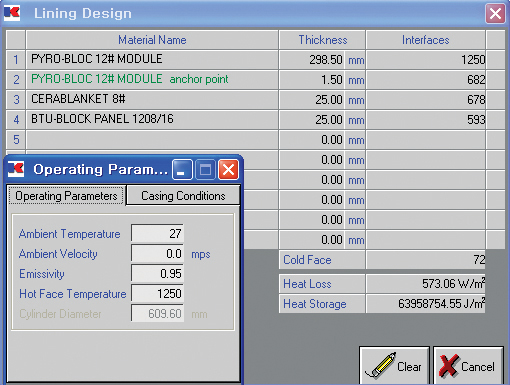510x385 pixels.
Task: Close the Lining Design window
Action: coord(495,14)
